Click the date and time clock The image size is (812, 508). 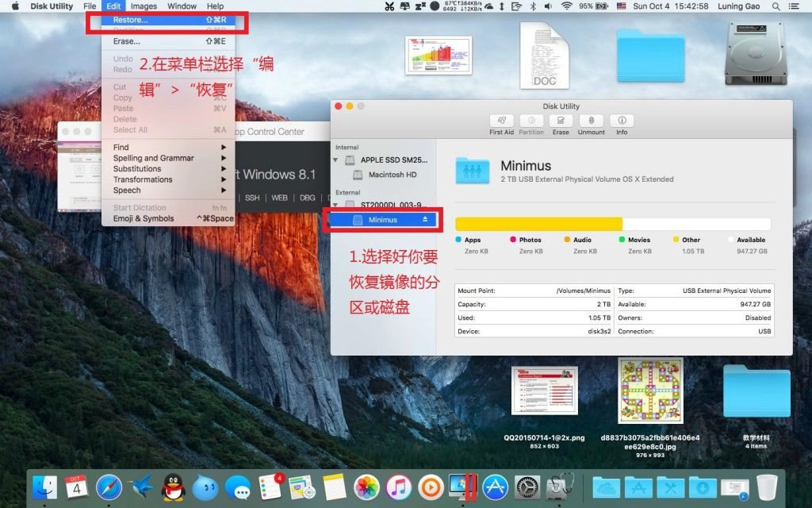point(670,6)
